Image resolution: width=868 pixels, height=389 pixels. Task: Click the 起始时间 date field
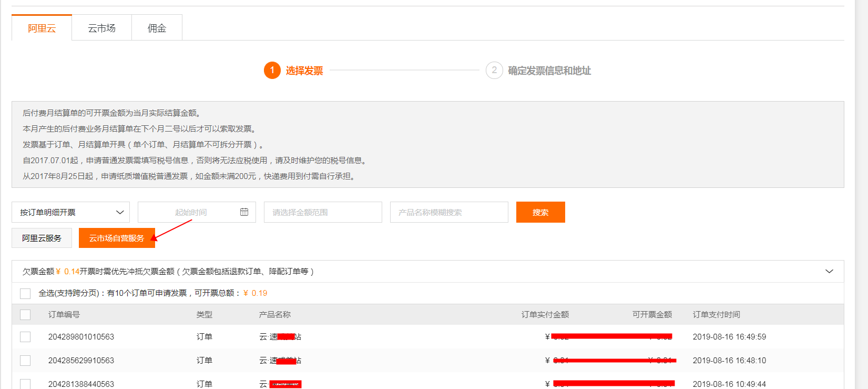(197, 212)
